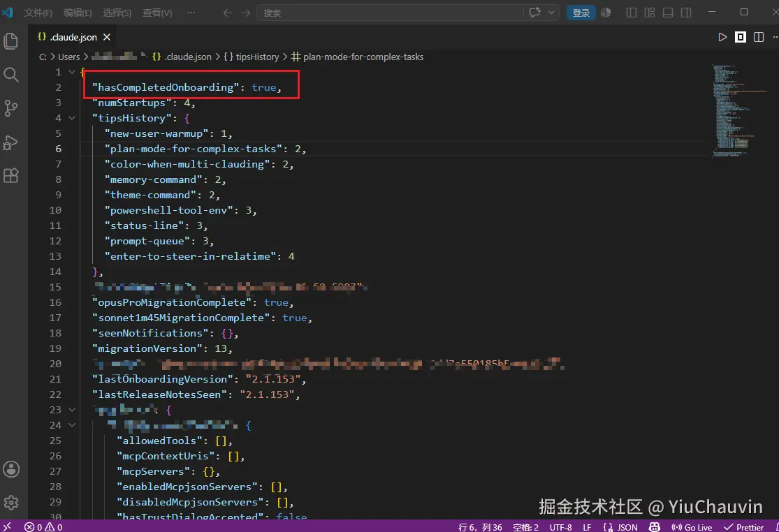Image resolution: width=779 pixels, height=532 pixels.
Task: Open the 编辑(E) menu
Action: [78, 13]
